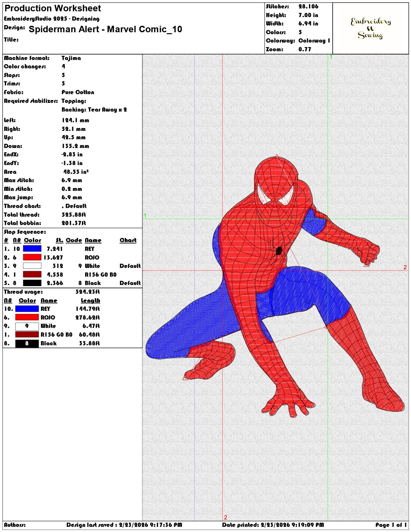Click dark red swatch in Thread usage list
The image size is (411, 532).
[x=27, y=335]
